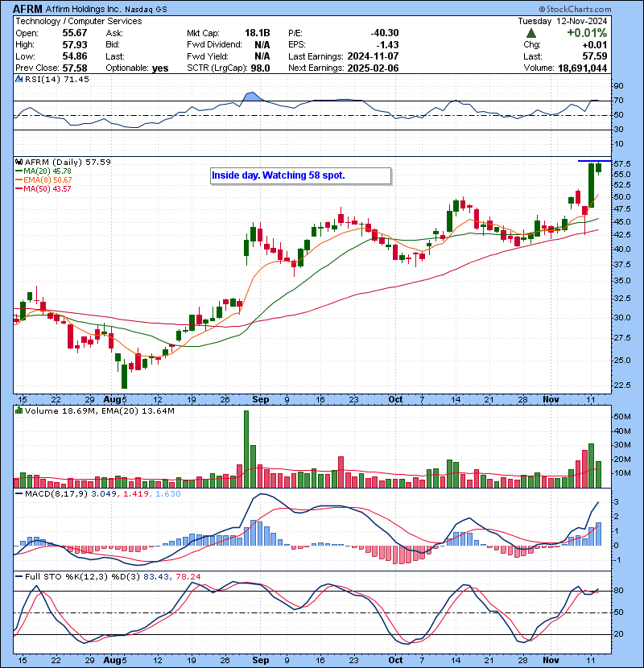The width and height of the screenshot is (644, 668).
Task: Click the Aug label under the price chart
Action: (x=113, y=399)
